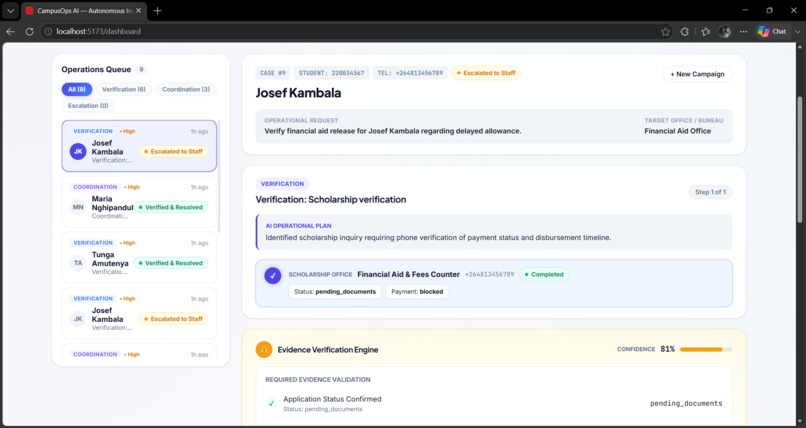This screenshot has height=428, width=806.
Task: Click the Status: pending_documents chip
Action: point(335,292)
